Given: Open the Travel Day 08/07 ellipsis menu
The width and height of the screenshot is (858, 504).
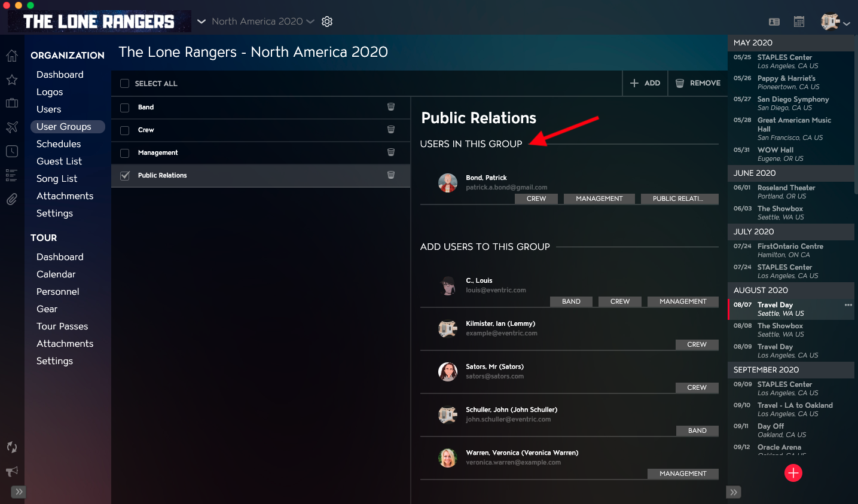Looking at the screenshot, I should coord(848,305).
